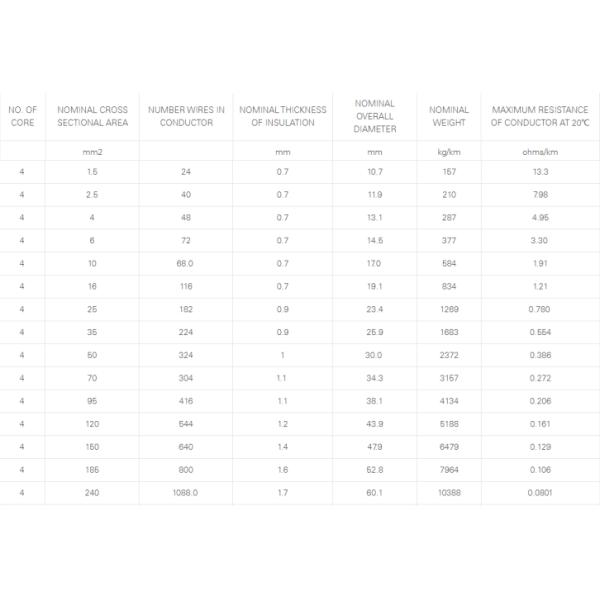Select cross sectional area 240 cell

tap(92, 492)
